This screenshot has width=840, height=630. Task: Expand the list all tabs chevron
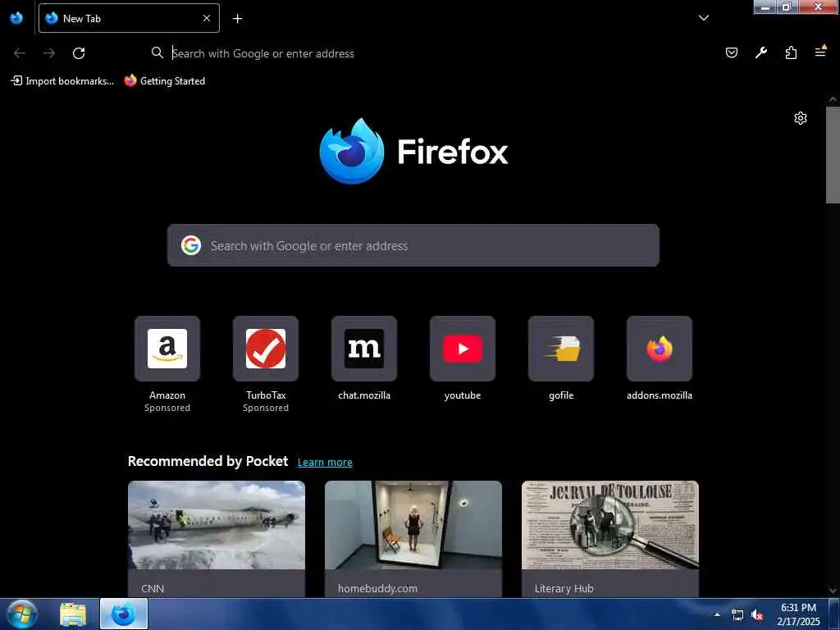click(x=703, y=18)
